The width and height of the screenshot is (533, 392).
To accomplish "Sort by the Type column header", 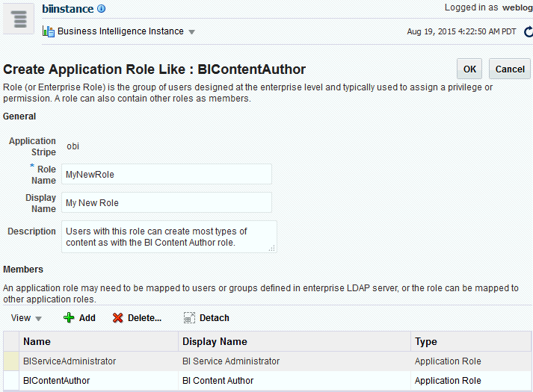I will (426, 341).
